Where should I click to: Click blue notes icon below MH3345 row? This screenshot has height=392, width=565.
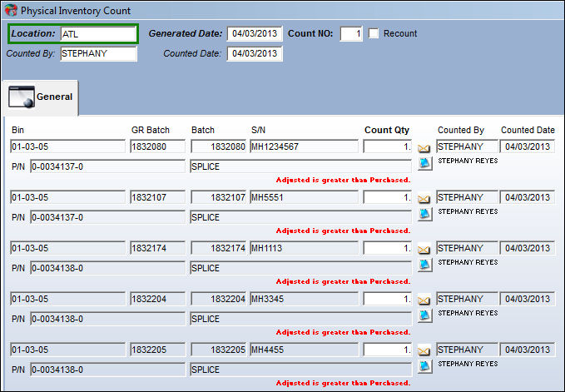pyautogui.click(x=425, y=315)
